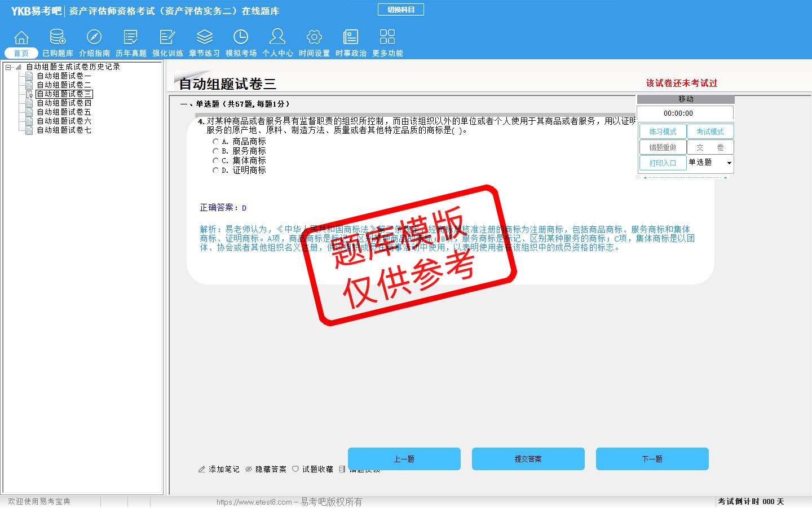Open 章节练习 layers icon
812x508 pixels.
pyautogui.click(x=204, y=37)
